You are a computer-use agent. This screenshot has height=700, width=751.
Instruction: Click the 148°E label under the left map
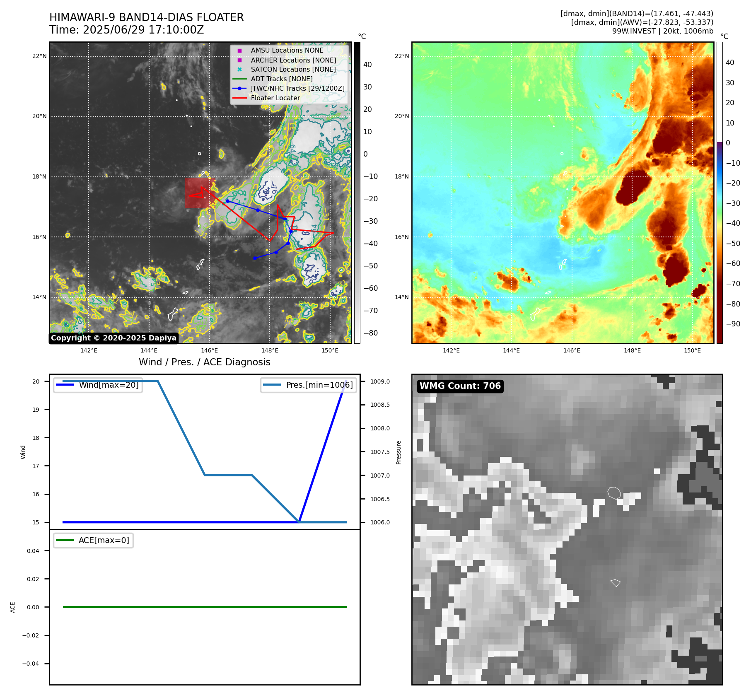click(x=270, y=350)
